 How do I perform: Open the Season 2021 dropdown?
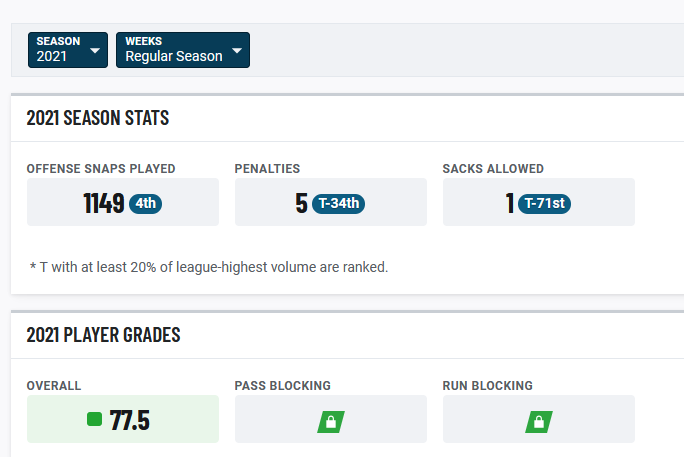(x=67, y=50)
